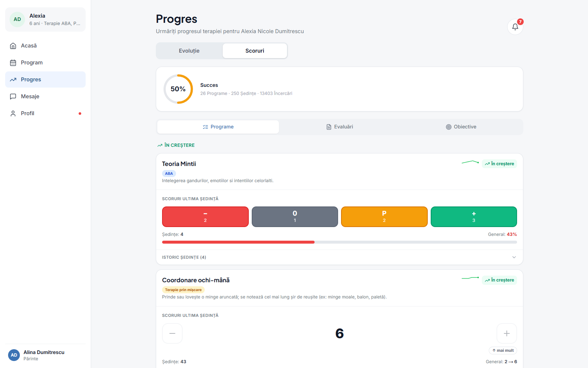Click the 'mai mult' indicator pill

click(x=503, y=350)
